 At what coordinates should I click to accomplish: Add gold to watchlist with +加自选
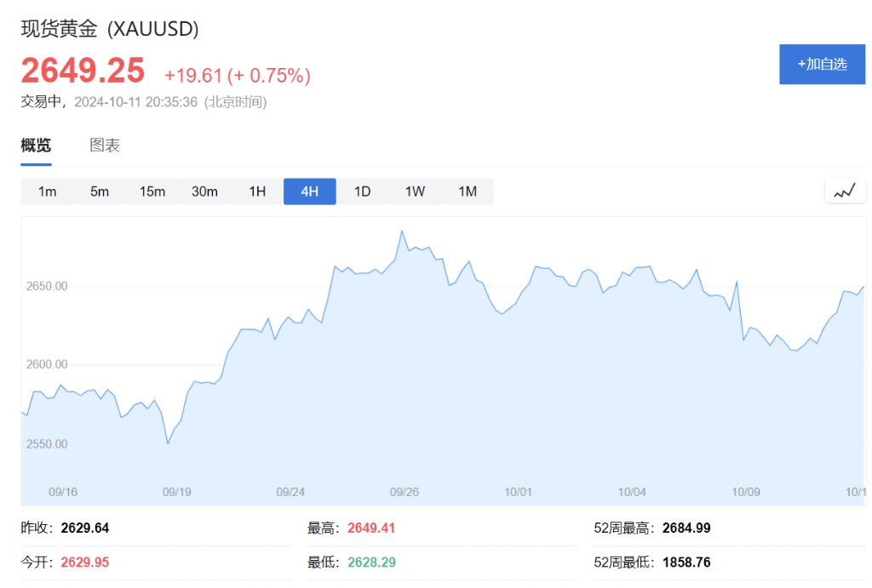pos(822,64)
